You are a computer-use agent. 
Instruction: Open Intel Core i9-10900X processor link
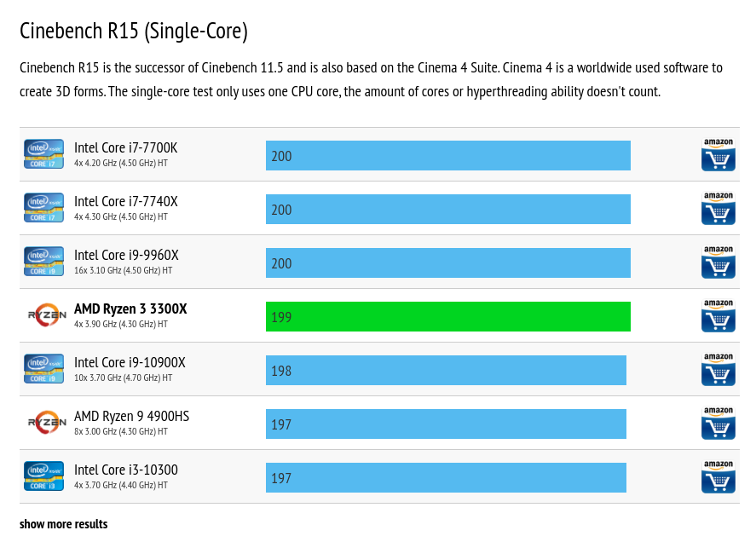click(x=130, y=363)
